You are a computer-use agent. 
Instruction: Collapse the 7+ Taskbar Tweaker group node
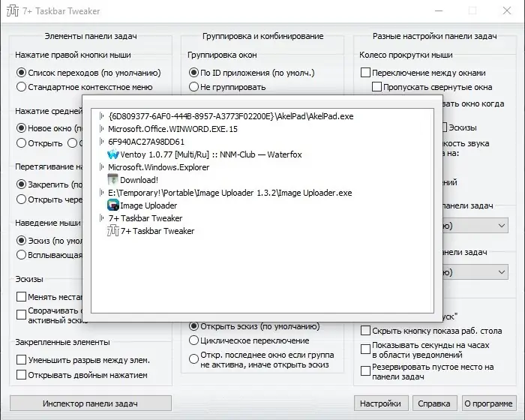(102, 218)
